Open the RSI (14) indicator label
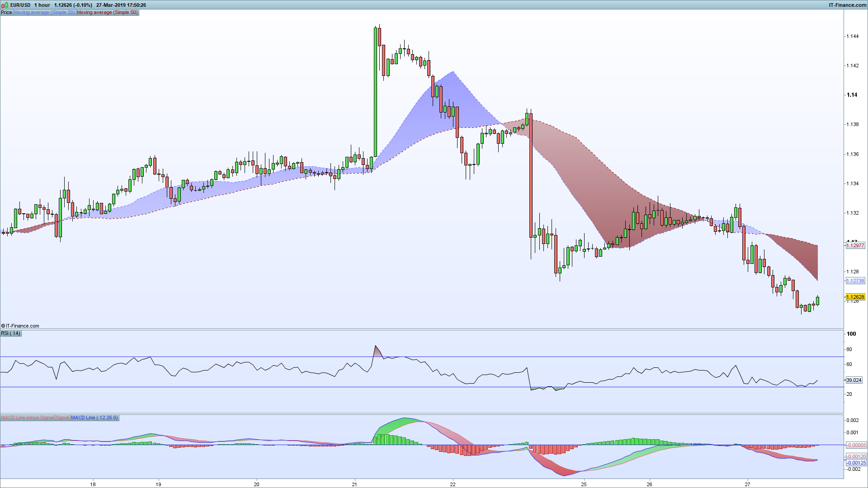 pyautogui.click(x=11, y=333)
